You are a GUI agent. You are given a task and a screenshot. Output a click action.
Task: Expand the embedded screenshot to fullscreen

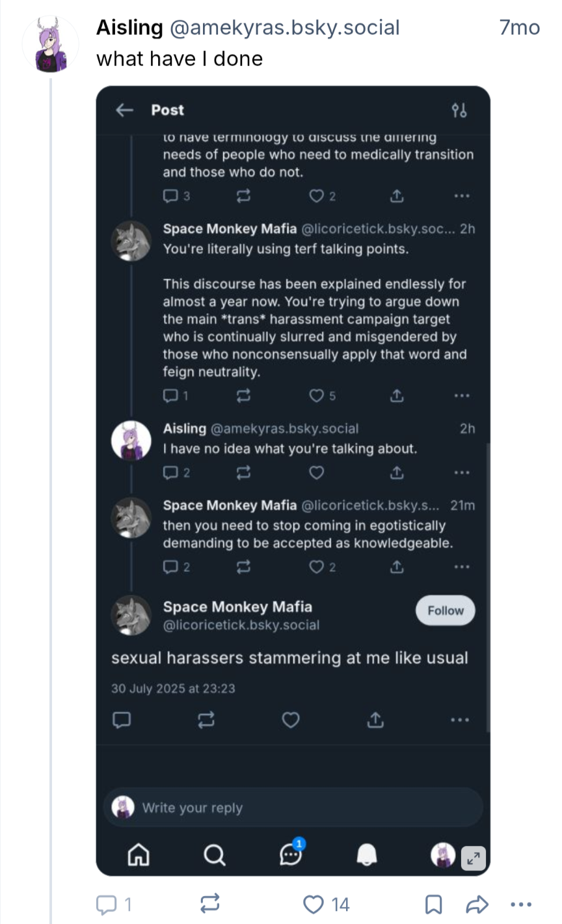pos(474,859)
